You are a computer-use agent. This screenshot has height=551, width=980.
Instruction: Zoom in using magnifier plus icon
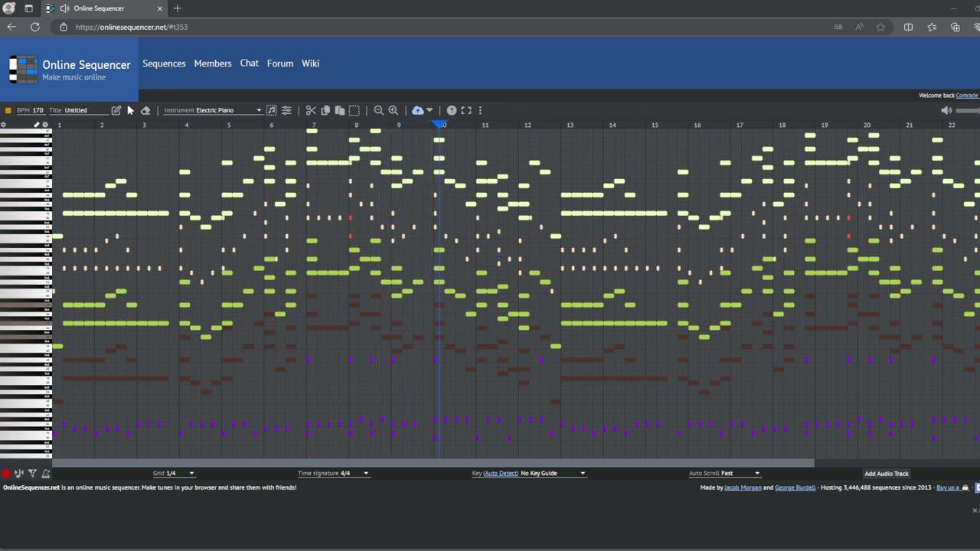[394, 110]
